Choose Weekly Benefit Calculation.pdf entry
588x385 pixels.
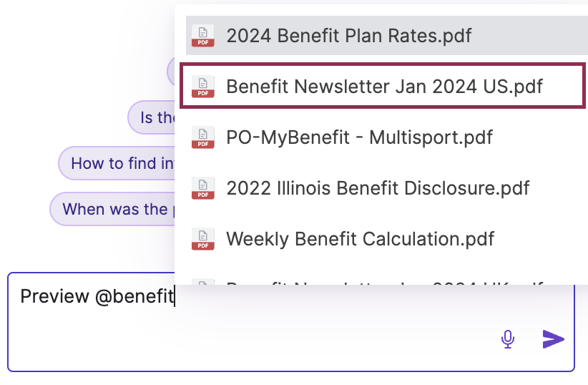(386, 239)
